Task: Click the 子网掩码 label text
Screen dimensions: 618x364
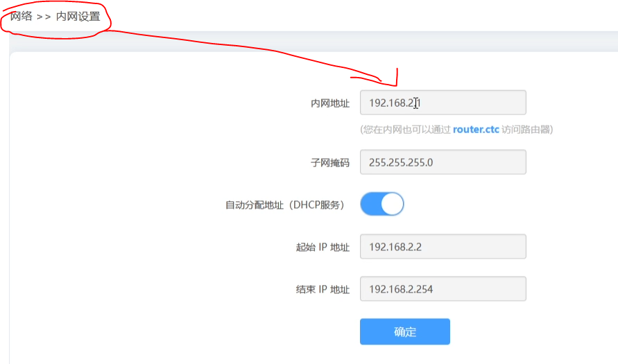Action: [x=330, y=163]
